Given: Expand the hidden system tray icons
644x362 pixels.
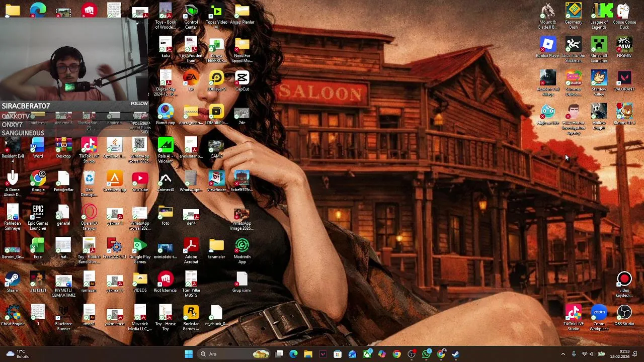Looking at the screenshot, I should (563, 354).
